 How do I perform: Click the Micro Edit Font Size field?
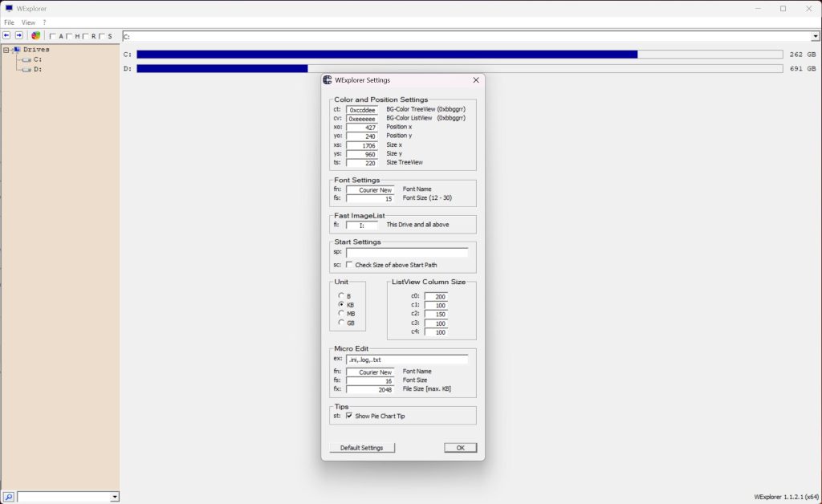click(370, 381)
